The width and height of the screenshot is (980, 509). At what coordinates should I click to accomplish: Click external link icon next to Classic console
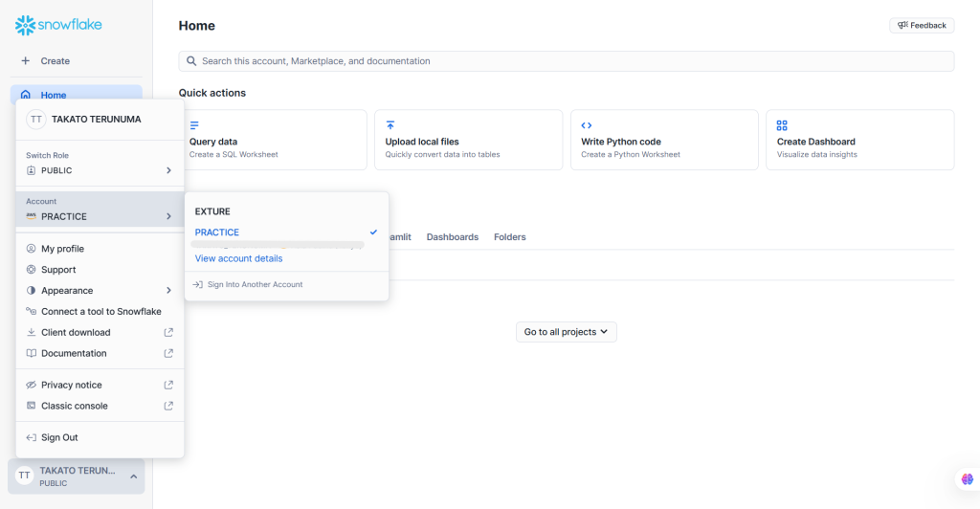(x=168, y=406)
